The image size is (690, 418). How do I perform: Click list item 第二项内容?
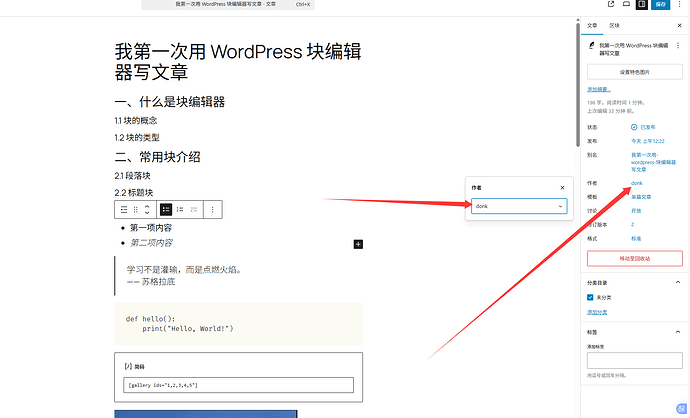pyautogui.click(x=151, y=243)
